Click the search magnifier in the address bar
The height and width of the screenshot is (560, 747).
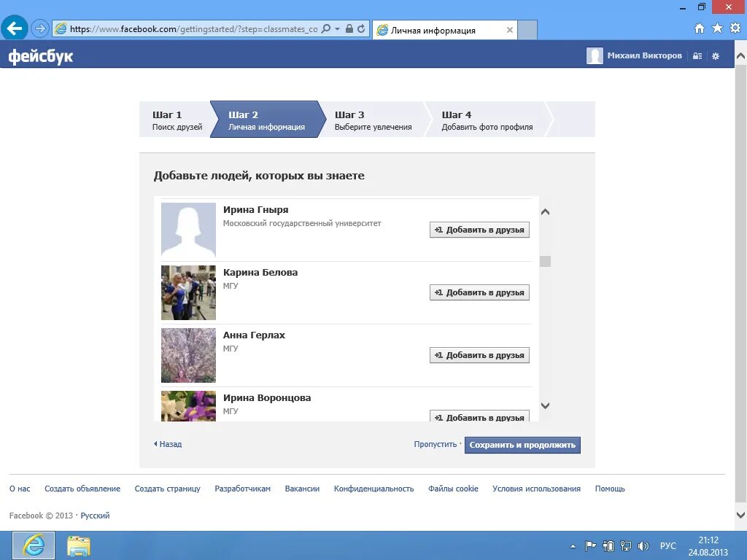coord(326,29)
